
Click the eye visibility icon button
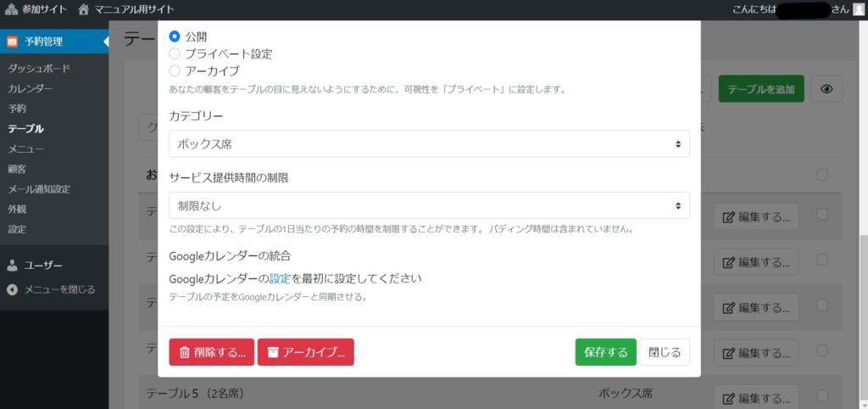pyautogui.click(x=826, y=89)
